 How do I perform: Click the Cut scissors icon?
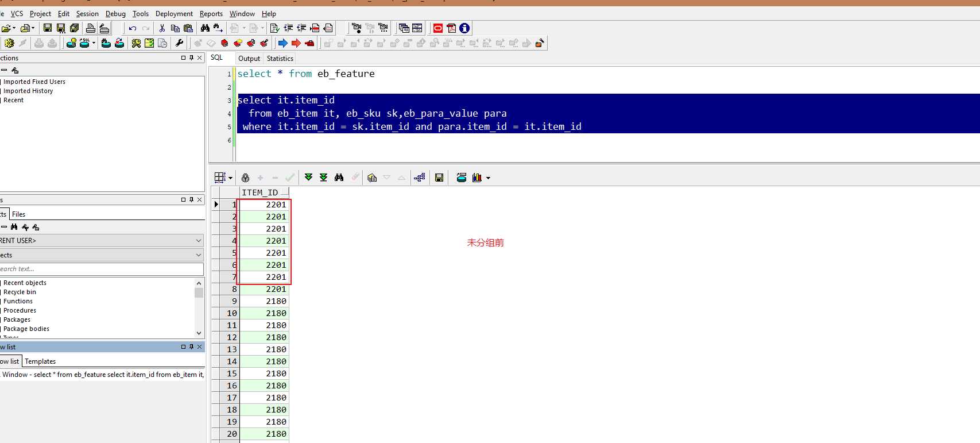162,28
